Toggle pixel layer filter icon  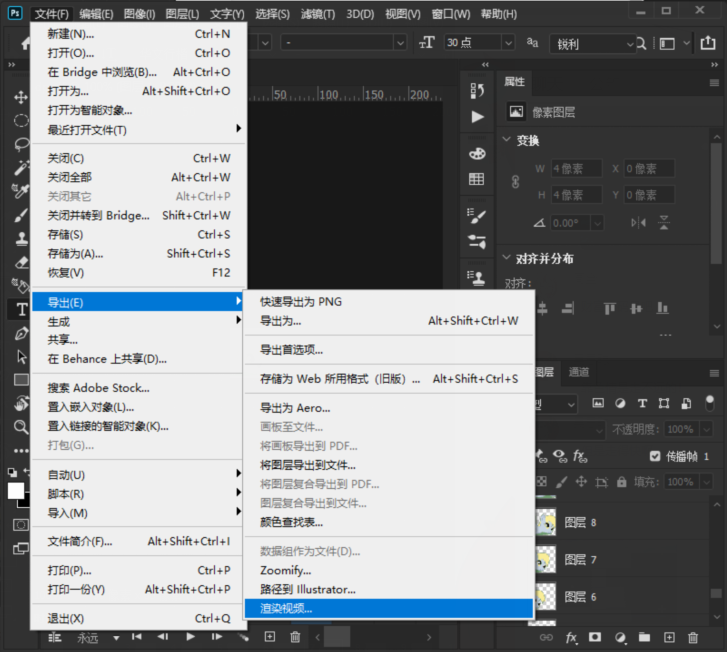598,403
